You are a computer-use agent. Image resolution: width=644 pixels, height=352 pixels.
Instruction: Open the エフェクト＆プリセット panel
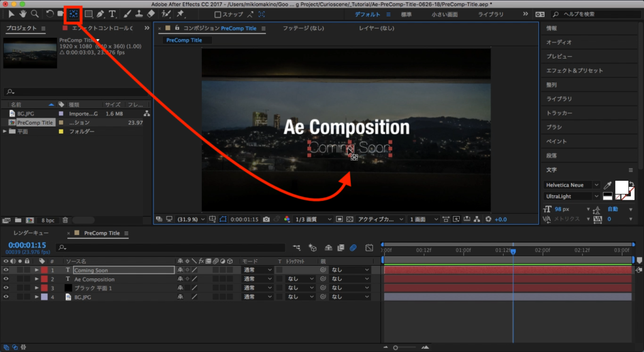(574, 71)
